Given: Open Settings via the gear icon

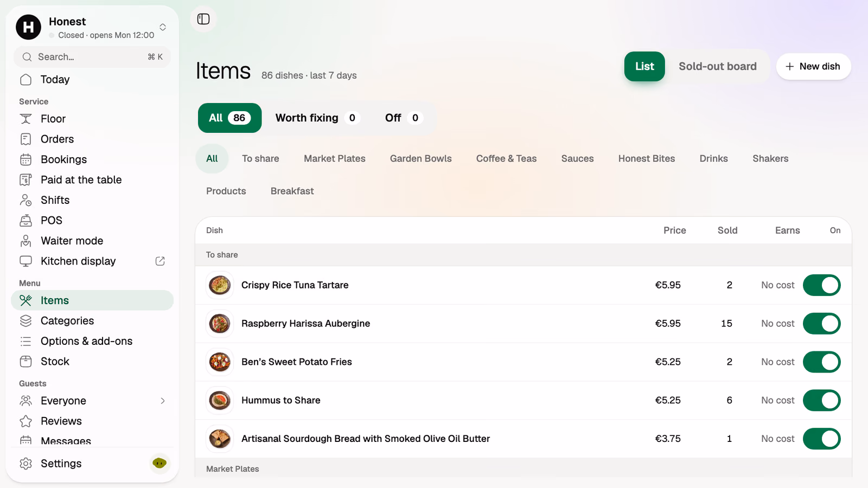Looking at the screenshot, I should click(x=25, y=464).
